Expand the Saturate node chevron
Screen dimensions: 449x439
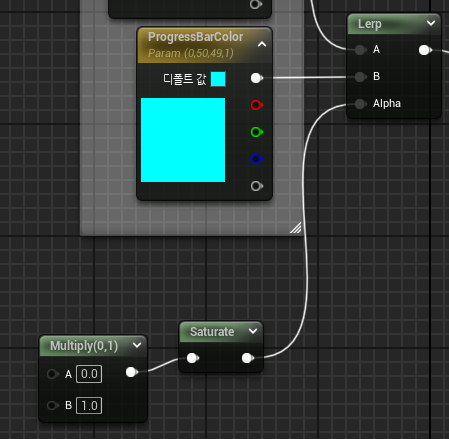coord(253,331)
